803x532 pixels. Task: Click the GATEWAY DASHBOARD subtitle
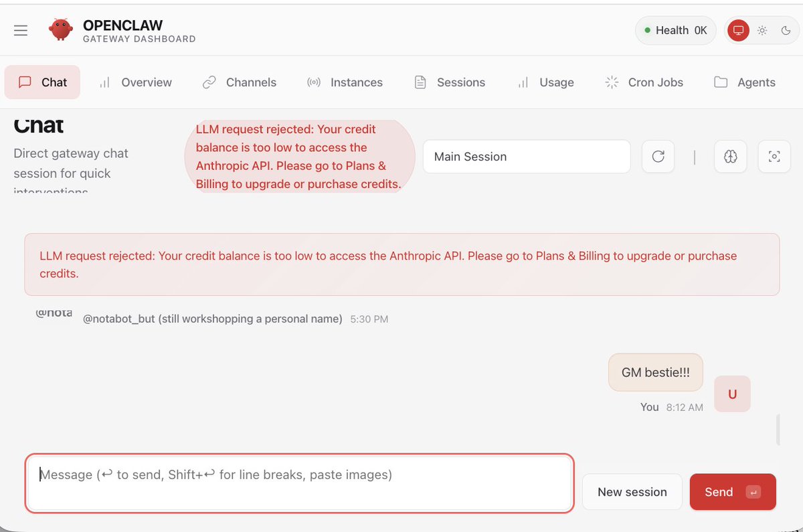139,39
